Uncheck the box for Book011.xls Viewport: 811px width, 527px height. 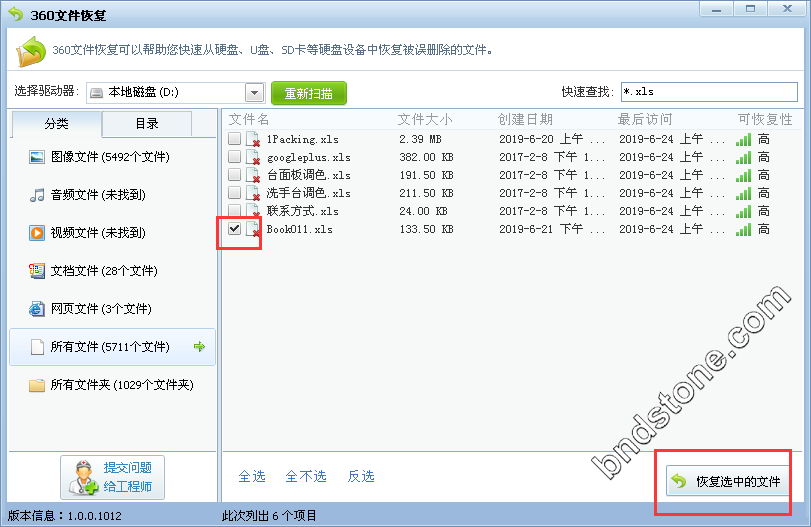coord(234,229)
